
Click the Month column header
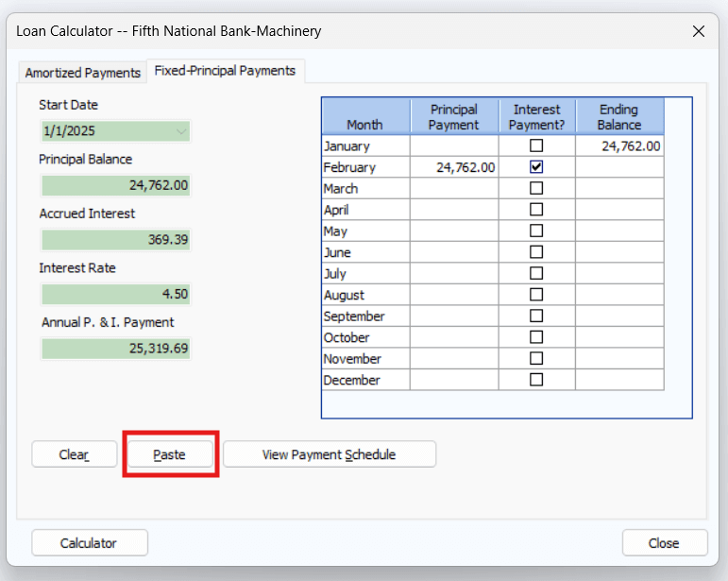point(365,116)
